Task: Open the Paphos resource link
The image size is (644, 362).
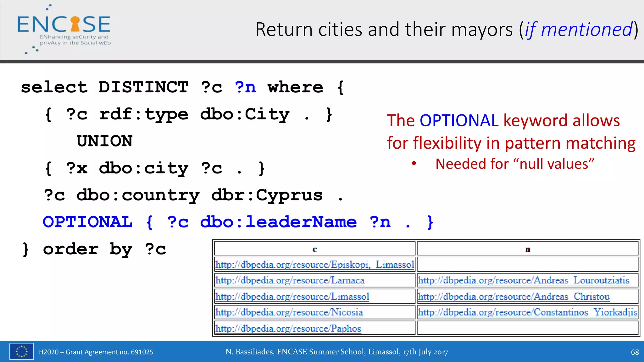Action: 288,329
